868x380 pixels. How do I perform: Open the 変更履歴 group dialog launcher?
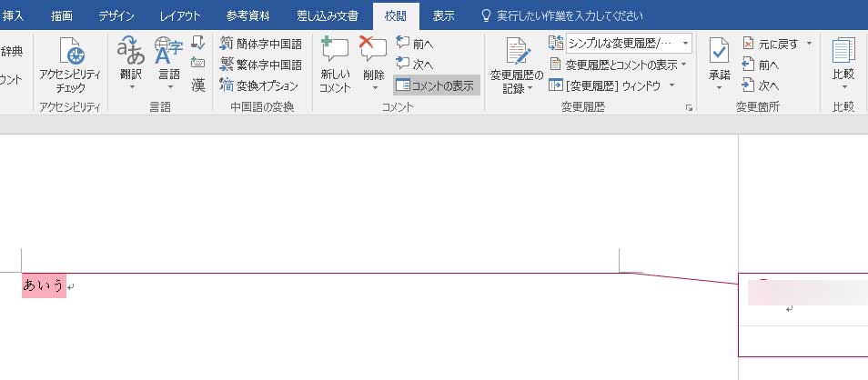(x=689, y=108)
